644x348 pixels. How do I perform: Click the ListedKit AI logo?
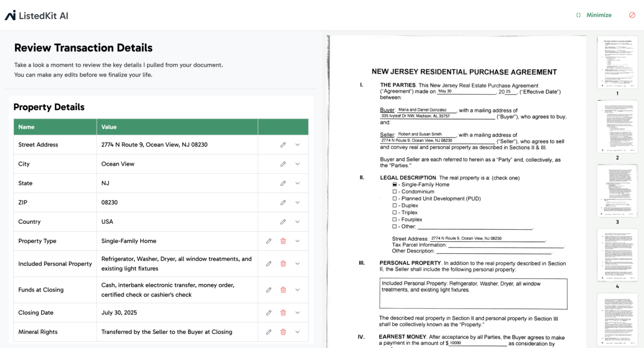[x=37, y=16]
